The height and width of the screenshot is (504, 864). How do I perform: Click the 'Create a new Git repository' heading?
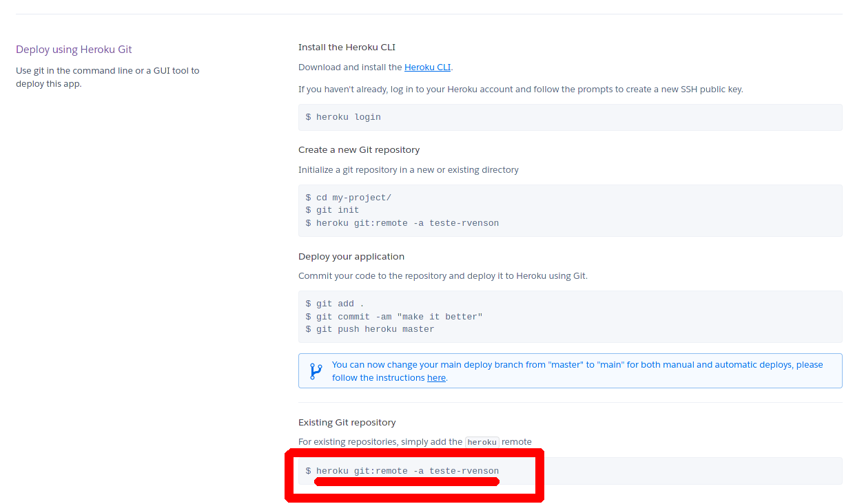359,150
